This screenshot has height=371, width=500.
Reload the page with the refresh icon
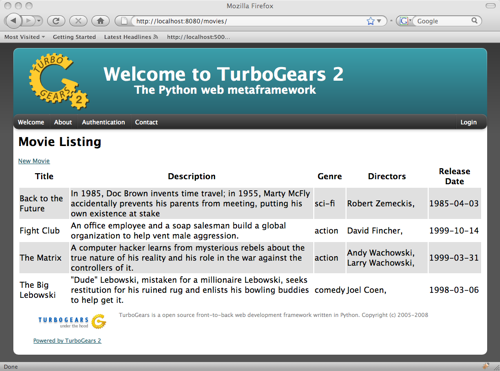(56, 21)
